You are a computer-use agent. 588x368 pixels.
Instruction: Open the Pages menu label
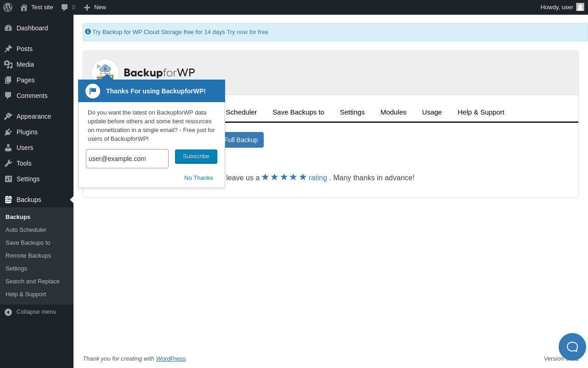click(26, 80)
